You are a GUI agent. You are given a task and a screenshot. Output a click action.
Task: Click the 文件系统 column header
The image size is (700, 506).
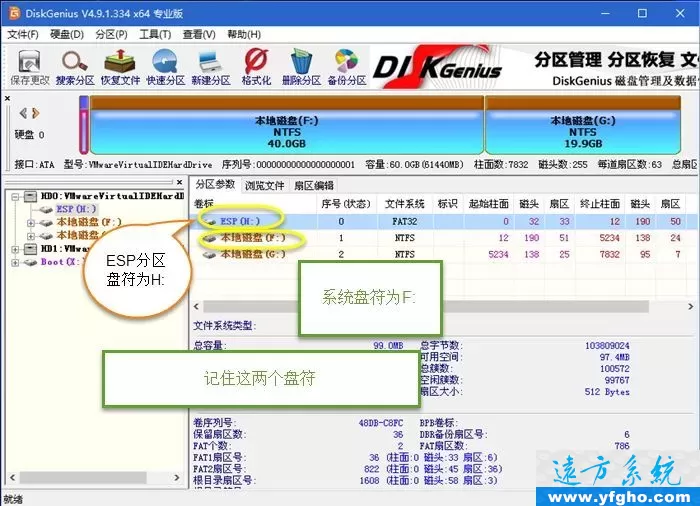point(404,204)
